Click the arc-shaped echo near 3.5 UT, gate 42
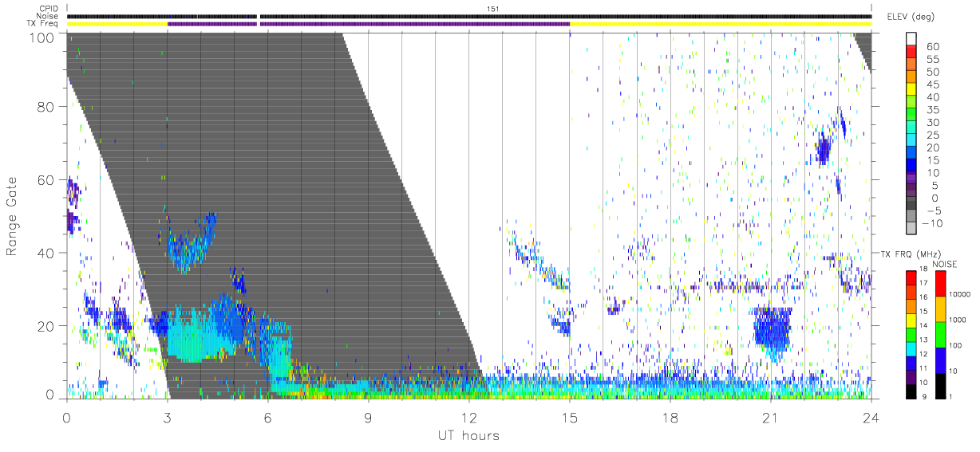Screen dimensions: 980x452 (x=192, y=246)
